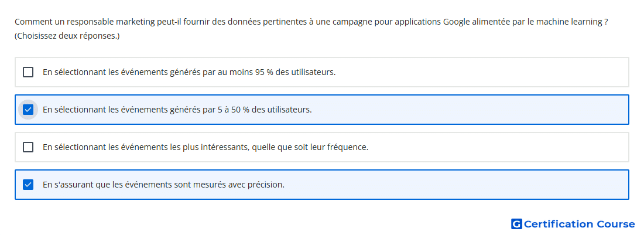Uncheck the '5 à 50 % des utilisateurs' checkbox
This screenshot has height=235, width=644.
28,110
